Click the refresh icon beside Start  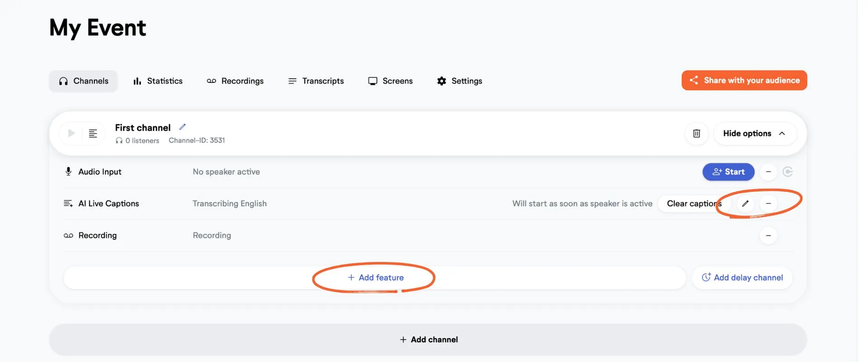[788, 171]
